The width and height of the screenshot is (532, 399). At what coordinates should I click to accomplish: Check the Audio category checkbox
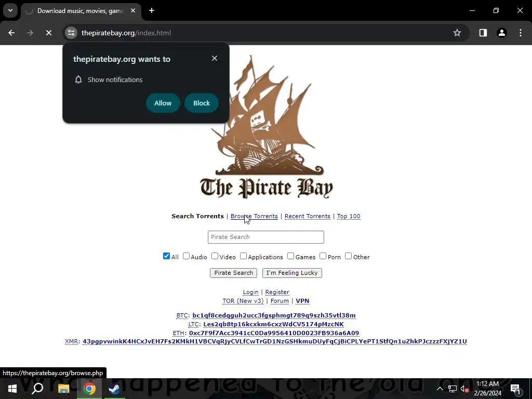coord(186,256)
